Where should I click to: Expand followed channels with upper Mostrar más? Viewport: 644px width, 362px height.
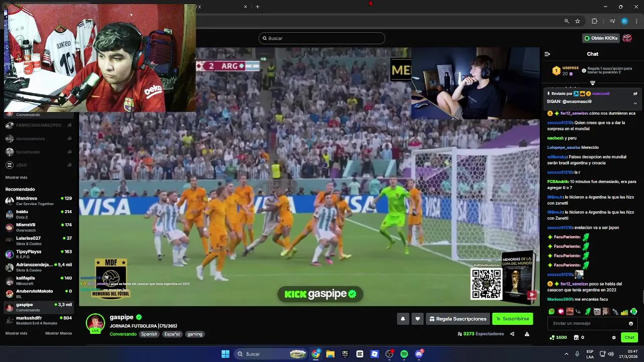pyautogui.click(x=16, y=177)
